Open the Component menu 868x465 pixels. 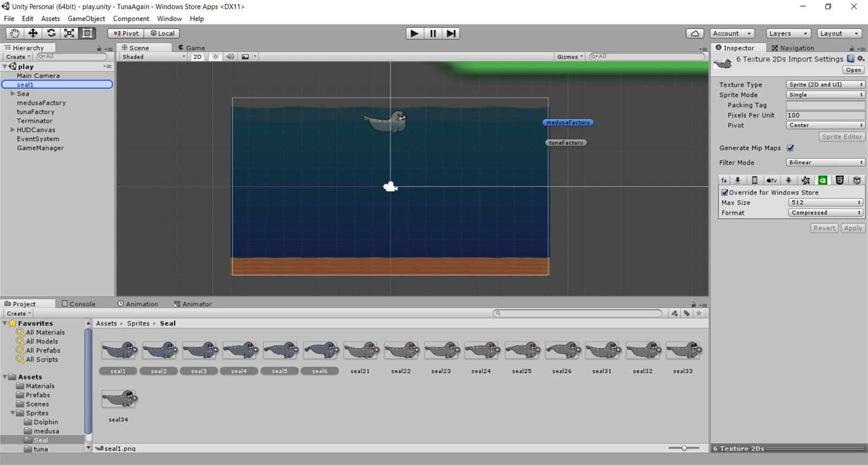pyautogui.click(x=131, y=18)
